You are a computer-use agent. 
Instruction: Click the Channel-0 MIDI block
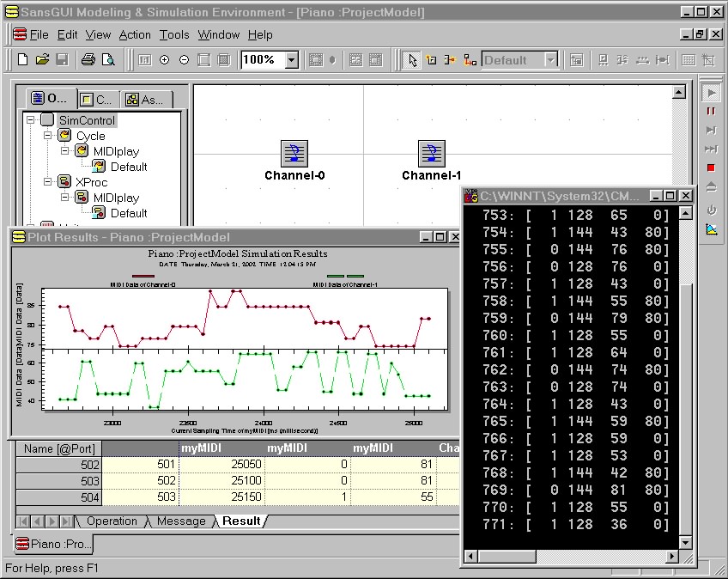(x=294, y=154)
